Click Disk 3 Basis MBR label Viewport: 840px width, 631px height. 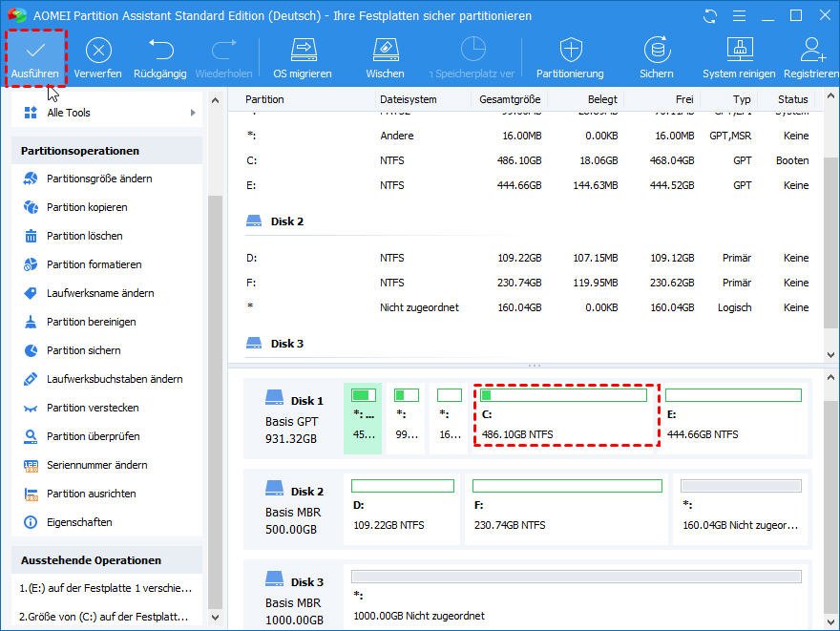(x=294, y=599)
